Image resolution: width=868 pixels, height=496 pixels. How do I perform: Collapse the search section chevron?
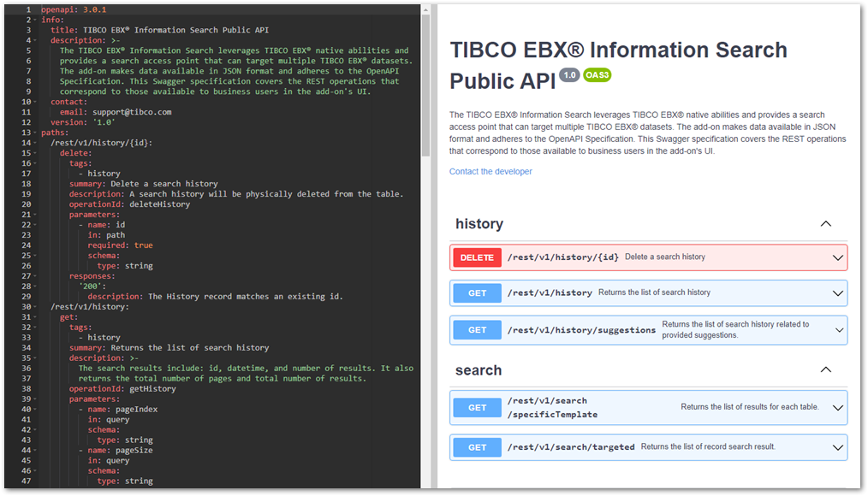pos(825,370)
